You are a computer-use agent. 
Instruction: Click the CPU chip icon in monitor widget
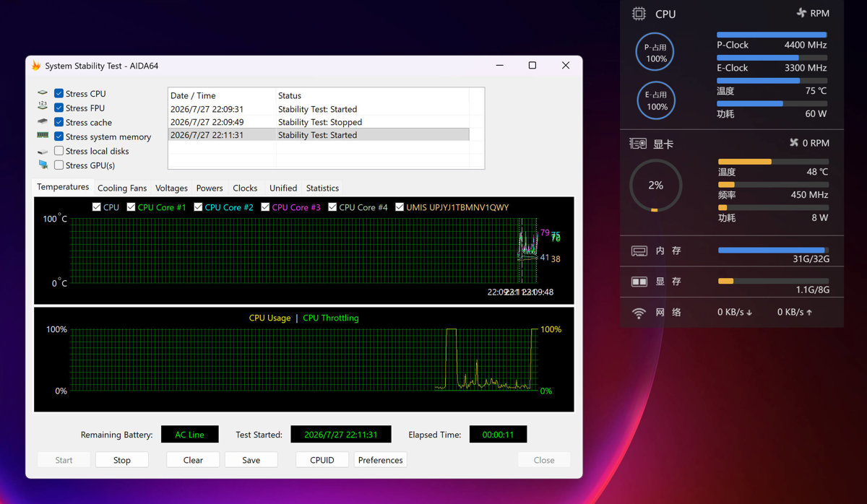(x=639, y=14)
